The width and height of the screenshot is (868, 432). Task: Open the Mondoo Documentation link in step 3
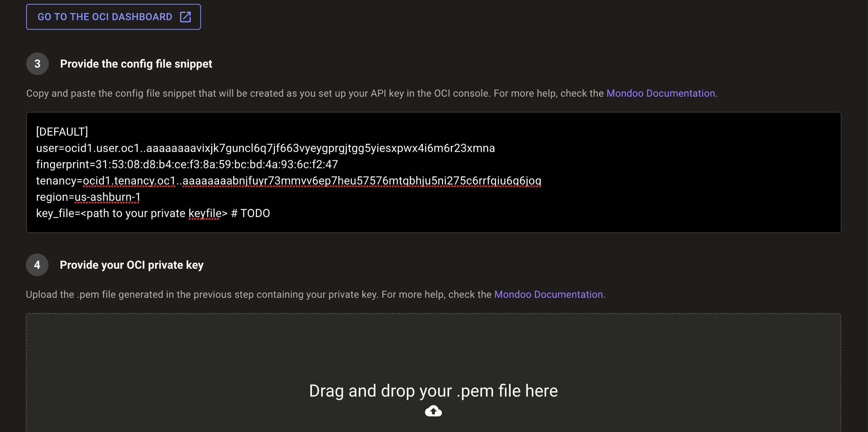coord(661,93)
